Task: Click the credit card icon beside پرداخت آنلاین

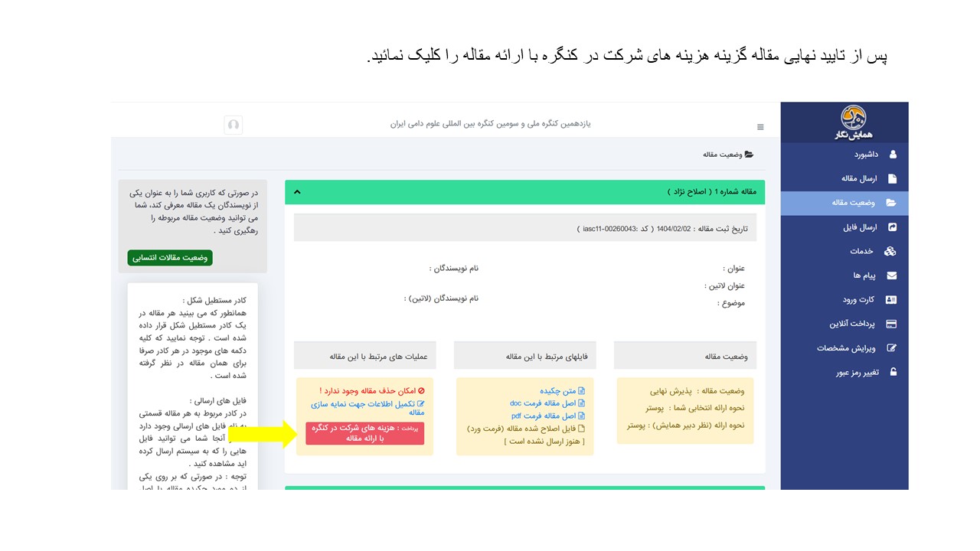Action: click(891, 324)
